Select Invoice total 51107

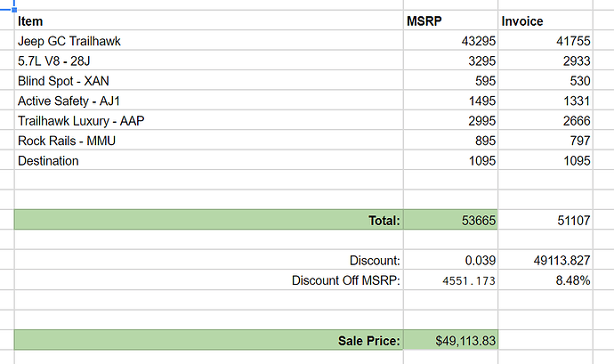pyautogui.click(x=545, y=220)
